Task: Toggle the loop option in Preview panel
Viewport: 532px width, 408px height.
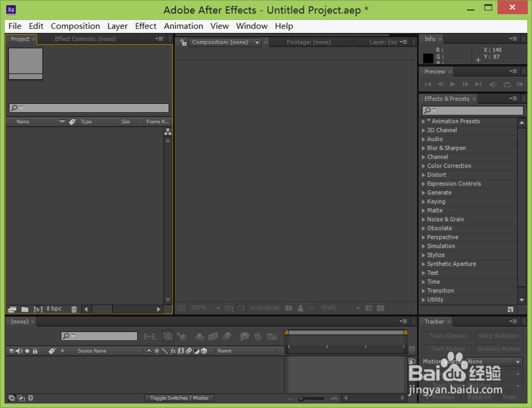Action: 507,84
